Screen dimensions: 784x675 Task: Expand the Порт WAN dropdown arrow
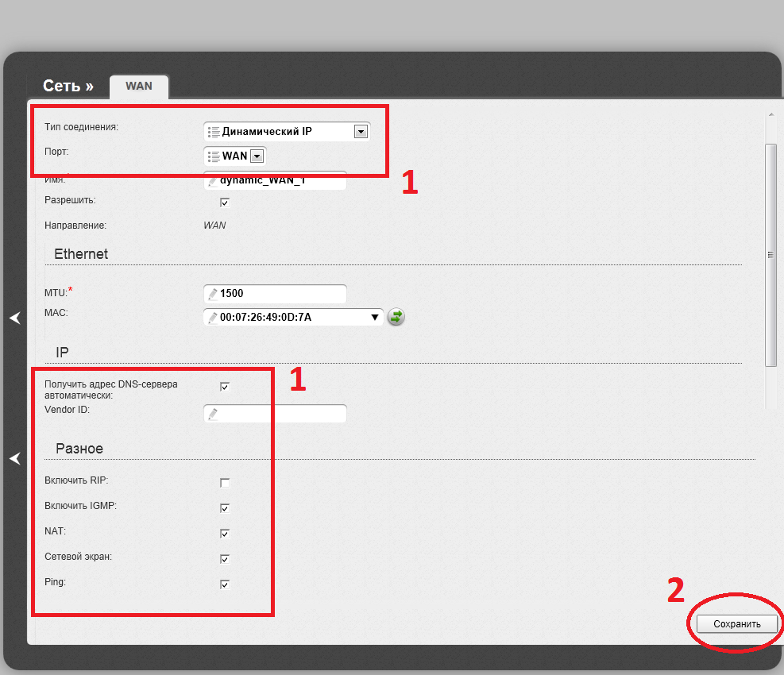coord(257,156)
